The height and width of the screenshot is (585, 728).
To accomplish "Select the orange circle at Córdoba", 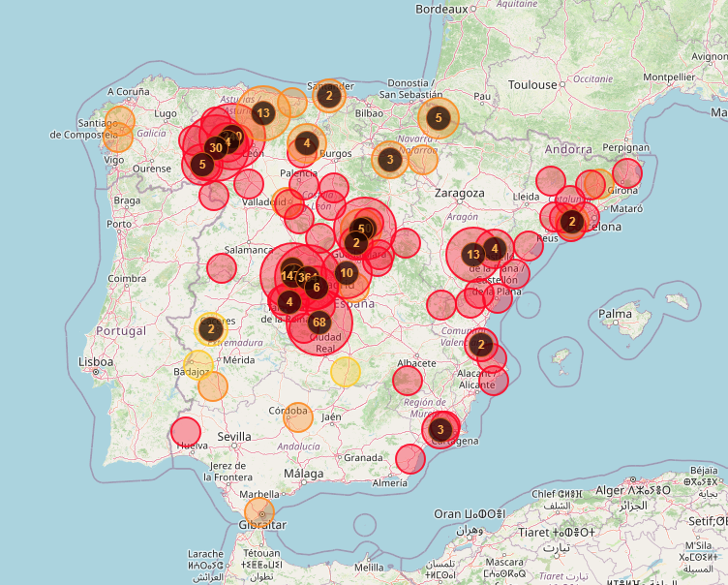I will pos(298,417).
